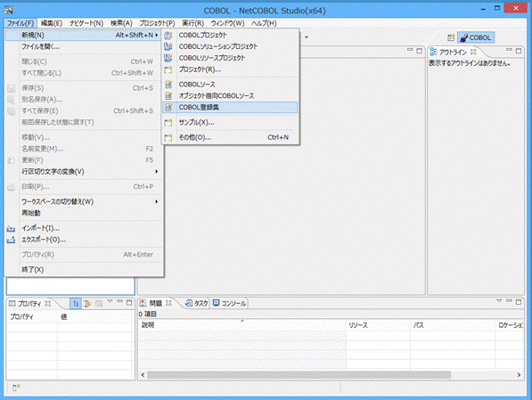The image size is (532, 400).
Task: Click the COBOLソース file icon
Action: click(168, 85)
